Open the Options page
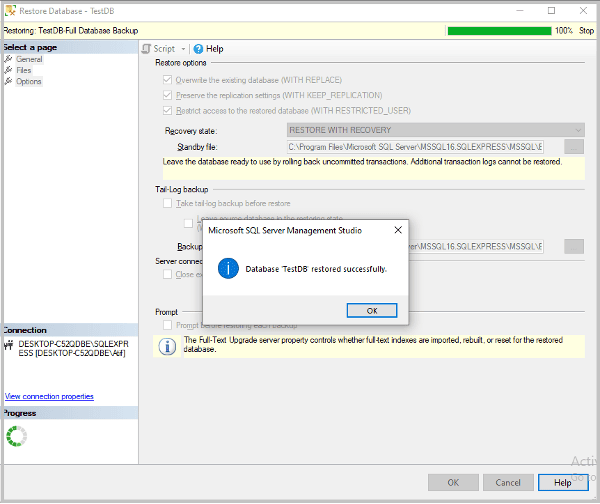600x504 pixels. (x=29, y=82)
